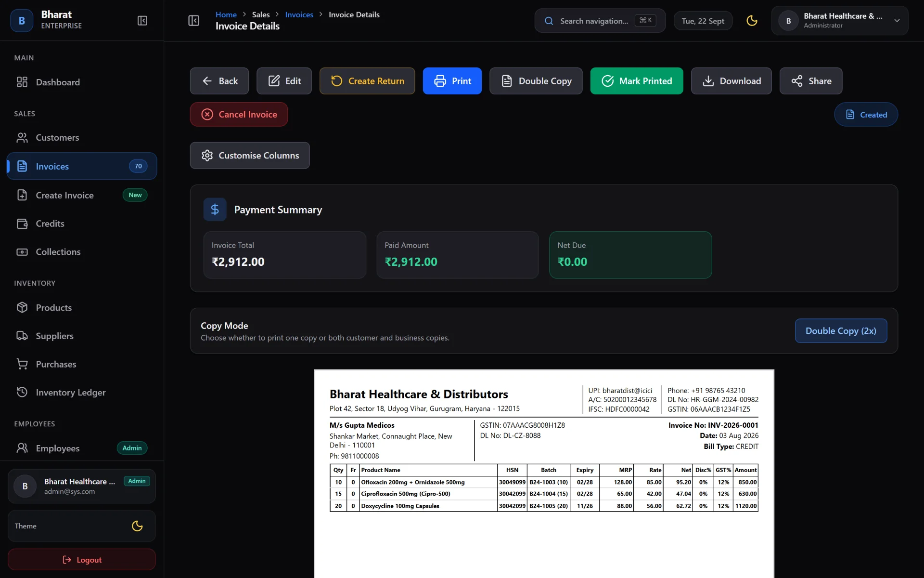This screenshot has height=578, width=924.
Task: Open the Dashboard menu item
Action: point(82,82)
